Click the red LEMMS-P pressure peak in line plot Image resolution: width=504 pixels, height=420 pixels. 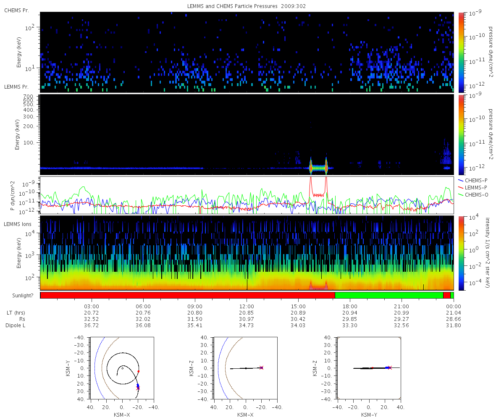318,187
